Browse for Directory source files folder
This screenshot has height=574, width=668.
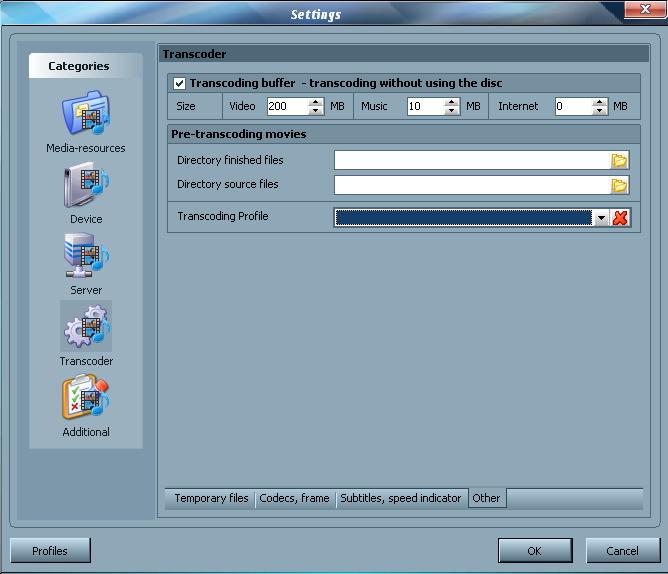coord(619,185)
